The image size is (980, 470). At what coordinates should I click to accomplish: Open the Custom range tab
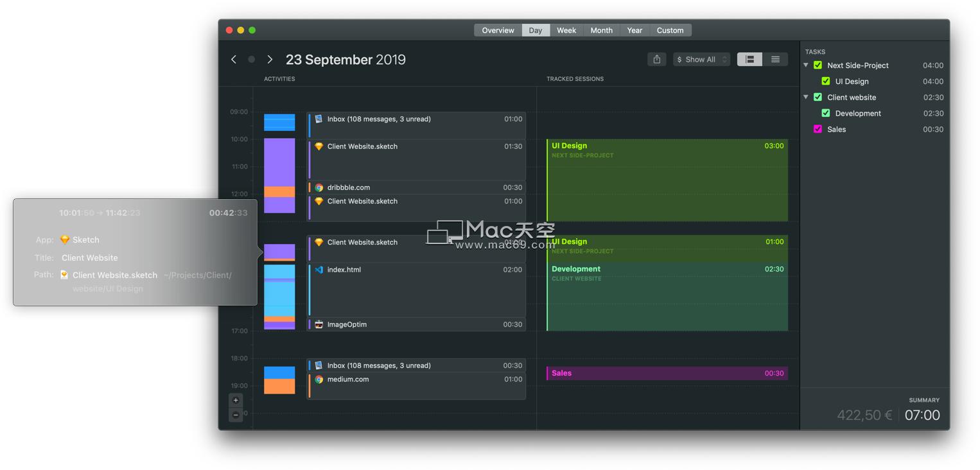[670, 30]
